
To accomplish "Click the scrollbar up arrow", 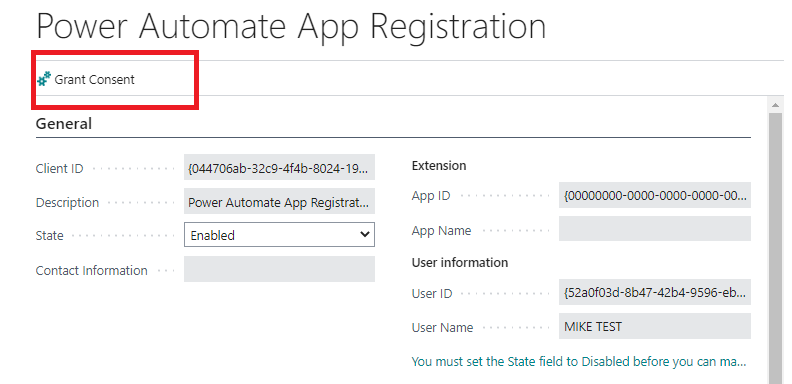I will click(x=775, y=105).
